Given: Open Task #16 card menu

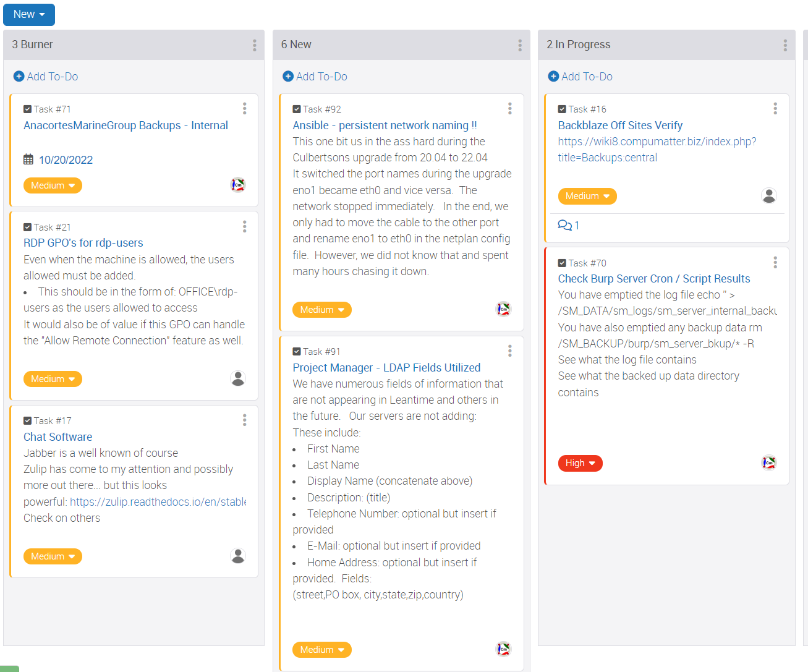Looking at the screenshot, I should pyautogui.click(x=775, y=109).
